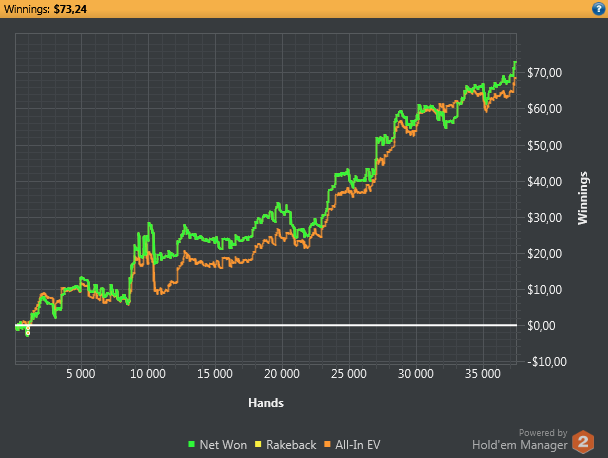Toggle the Rakeback legend label

(291, 445)
